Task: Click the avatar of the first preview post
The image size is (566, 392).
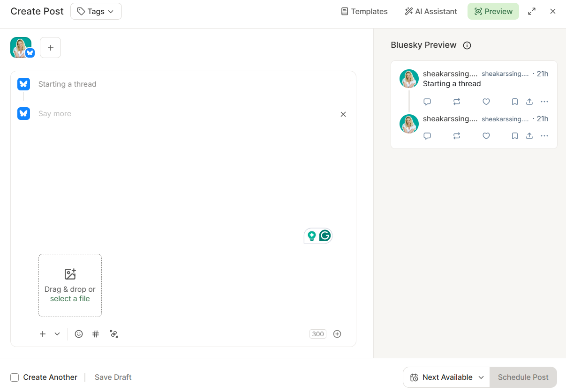Action: tap(409, 79)
